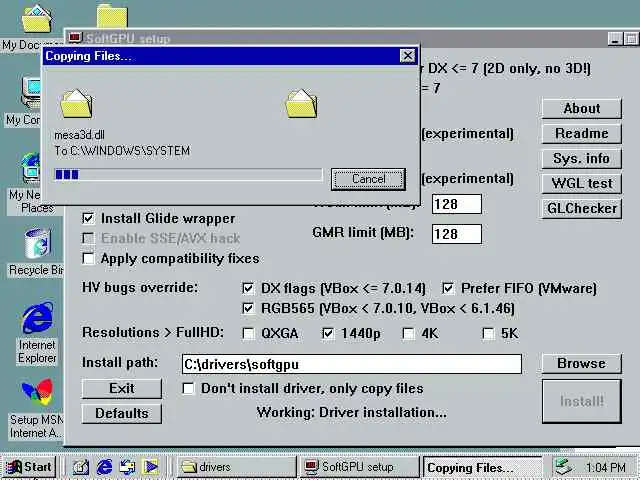Edit the VRAM limit value field
The image size is (640, 480).
(x=457, y=204)
